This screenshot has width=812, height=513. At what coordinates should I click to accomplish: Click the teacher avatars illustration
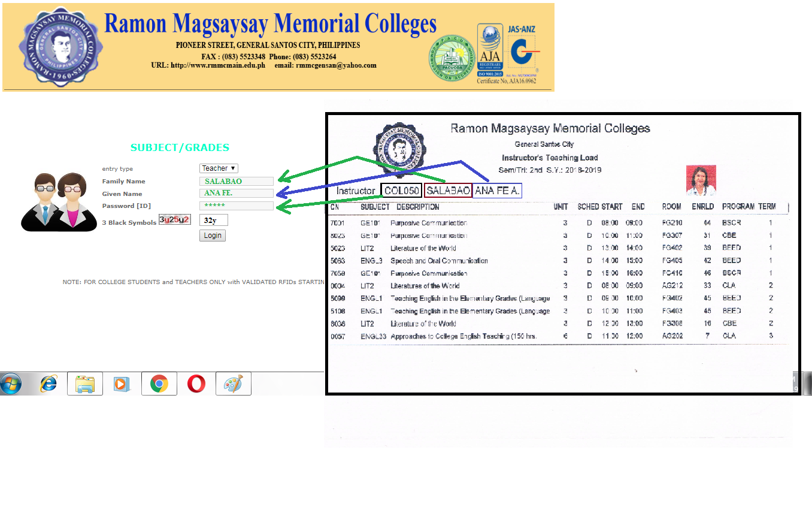[x=59, y=201]
